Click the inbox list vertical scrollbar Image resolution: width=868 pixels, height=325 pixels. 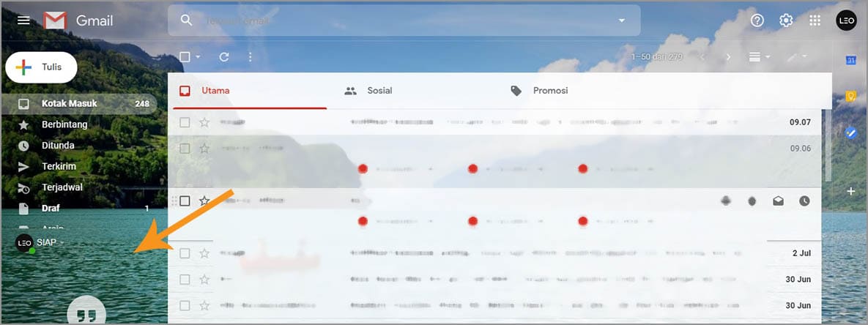[x=828, y=146]
